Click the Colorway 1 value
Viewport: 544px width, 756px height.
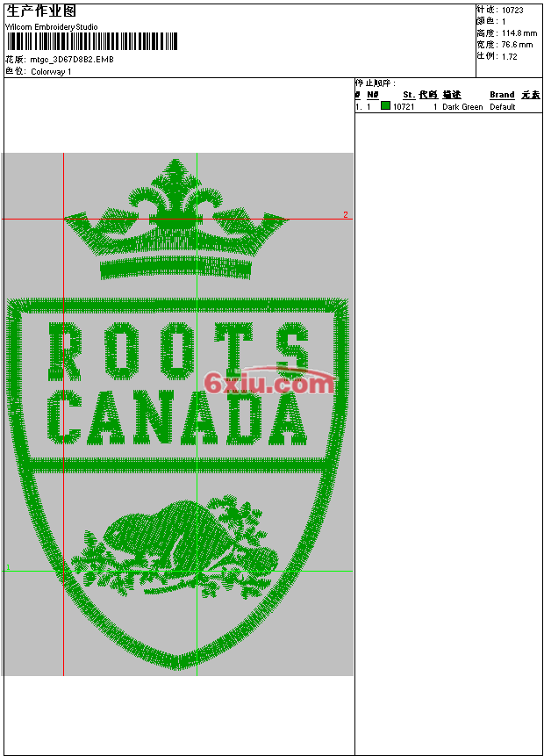(51, 72)
